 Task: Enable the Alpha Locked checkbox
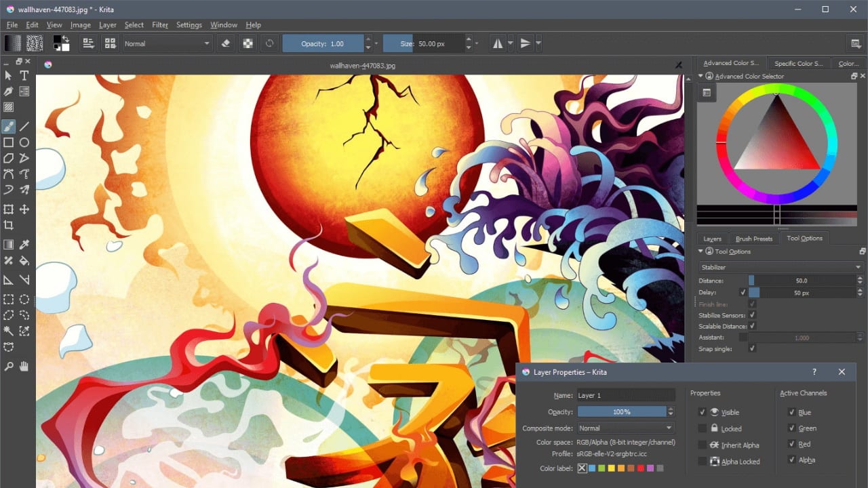coord(703,462)
